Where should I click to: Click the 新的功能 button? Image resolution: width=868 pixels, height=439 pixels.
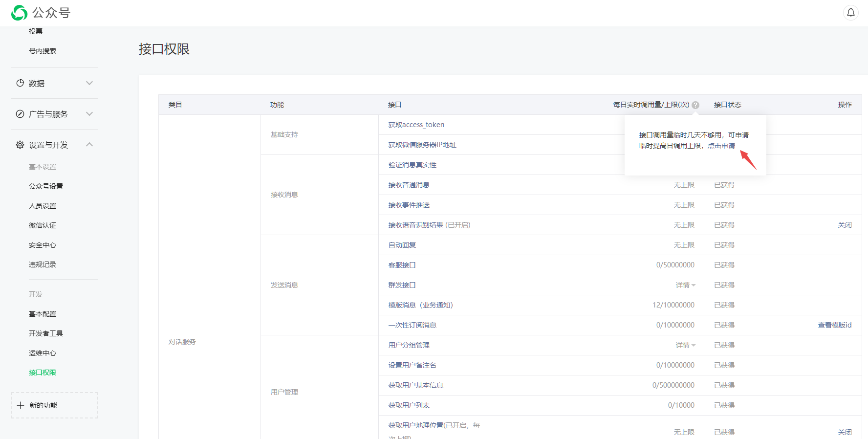point(54,405)
